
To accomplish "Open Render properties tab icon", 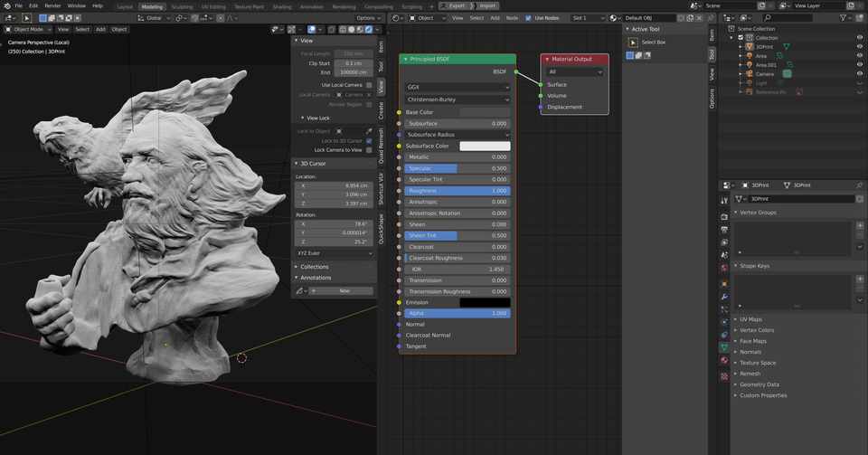I will coord(724,216).
